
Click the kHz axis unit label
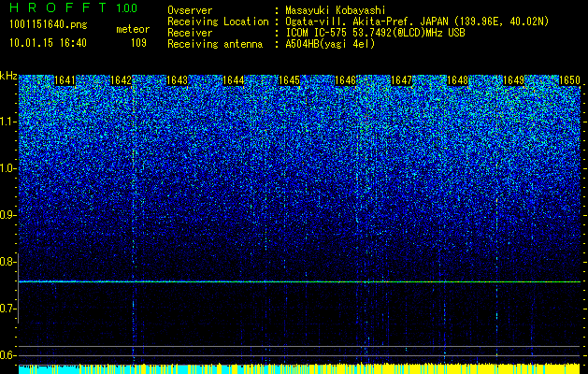[8, 76]
